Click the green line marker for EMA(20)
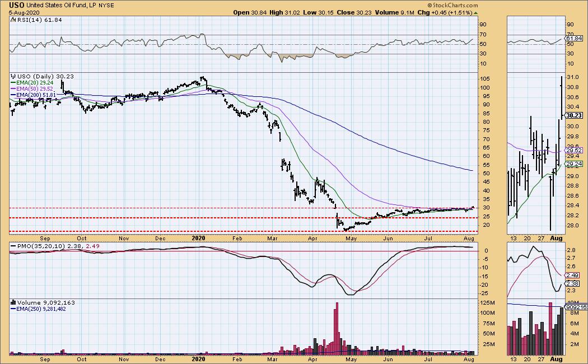The height and width of the screenshot is (364, 588). (x=13, y=83)
